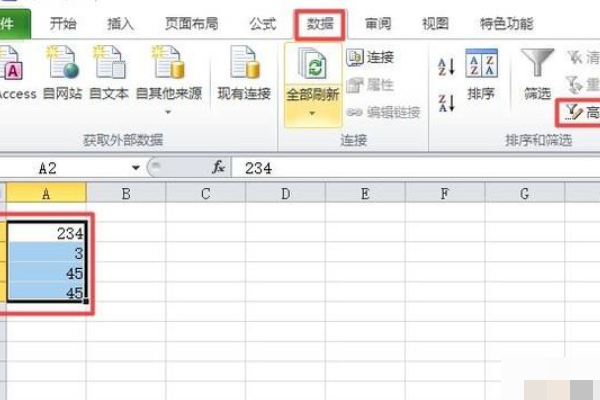This screenshot has width=600, height=400.
Task: Switch to the 公式 tab
Action: [x=262, y=24]
